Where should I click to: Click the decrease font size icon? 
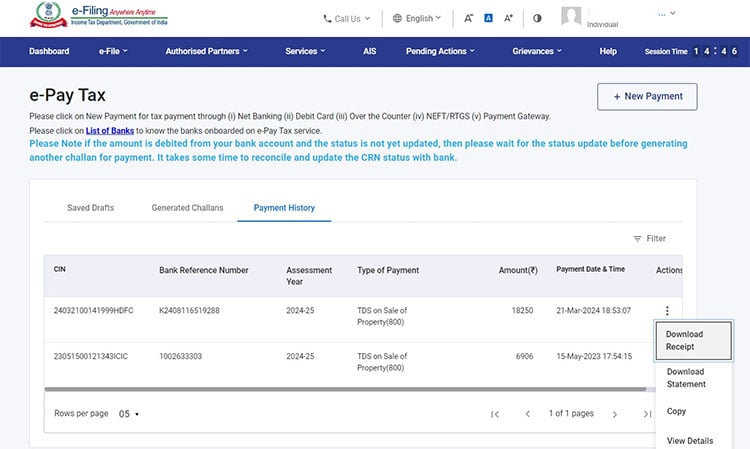(468, 19)
